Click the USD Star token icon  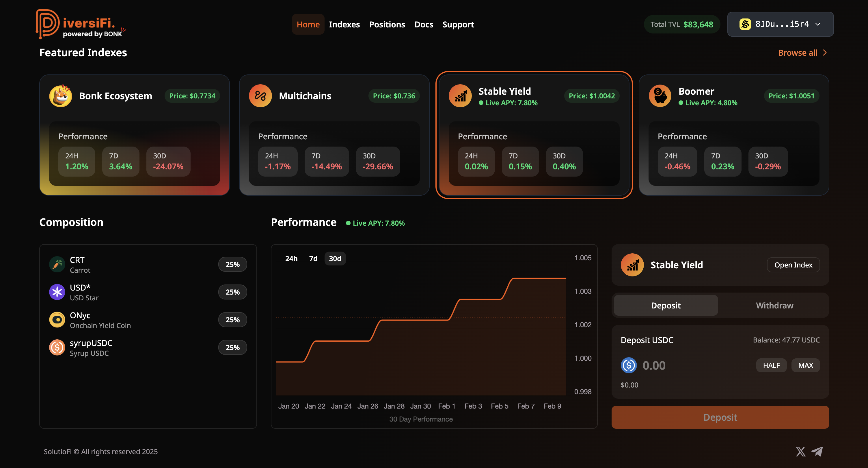click(x=57, y=292)
